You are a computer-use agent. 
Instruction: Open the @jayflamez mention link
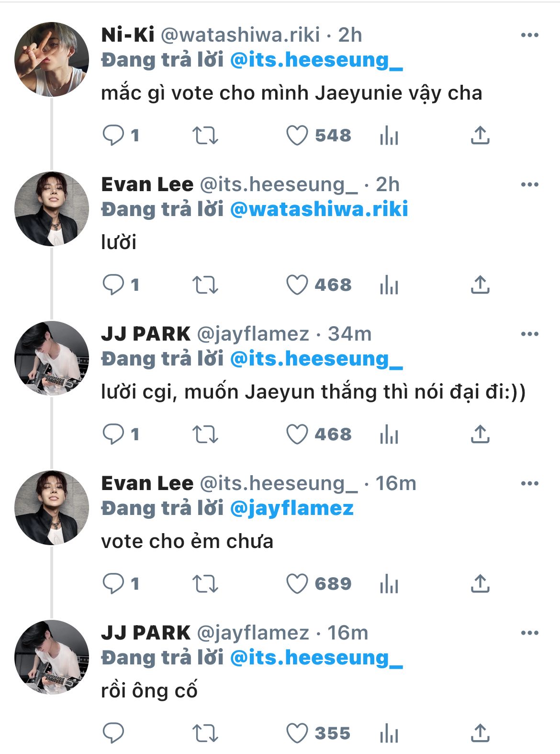tap(291, 508)
